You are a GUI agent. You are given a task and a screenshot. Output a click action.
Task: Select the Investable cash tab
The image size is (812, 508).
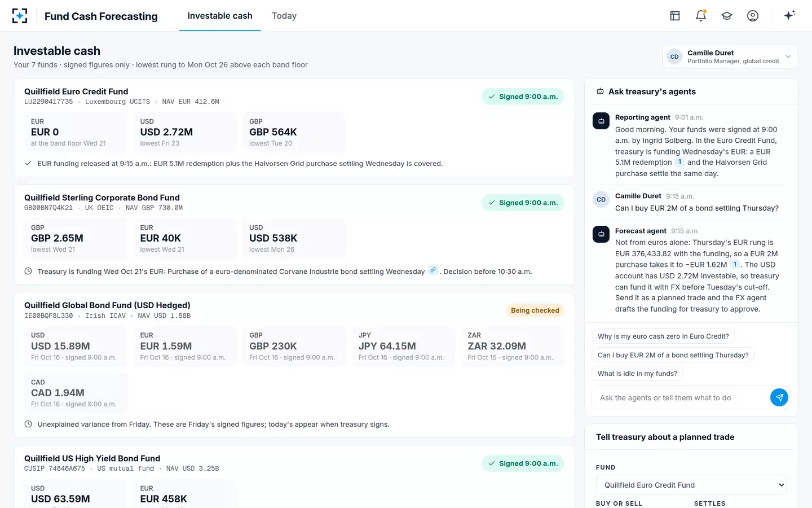point(220,16)
